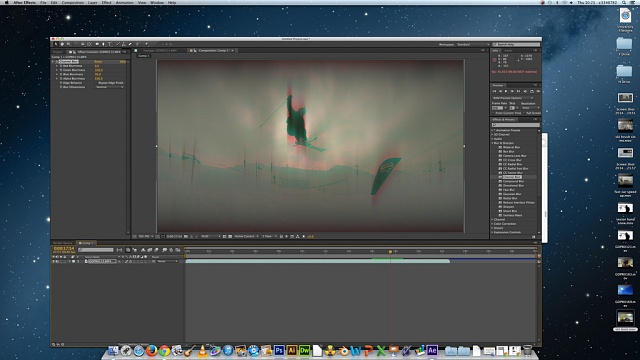Select Gaussian Blur in Effects & Presets
Viewport: 640px width, 360px height.
click(512, 194)
